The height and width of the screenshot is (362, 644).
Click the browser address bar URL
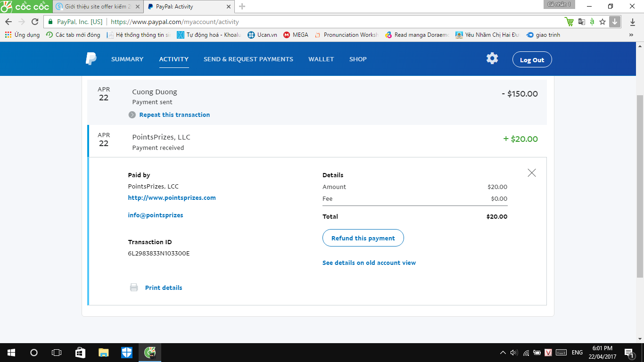pos(175,22)
